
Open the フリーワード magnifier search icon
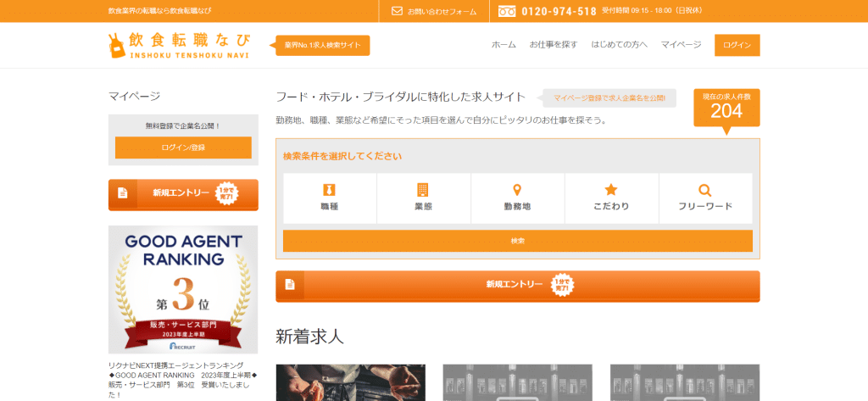pos(705,190)
